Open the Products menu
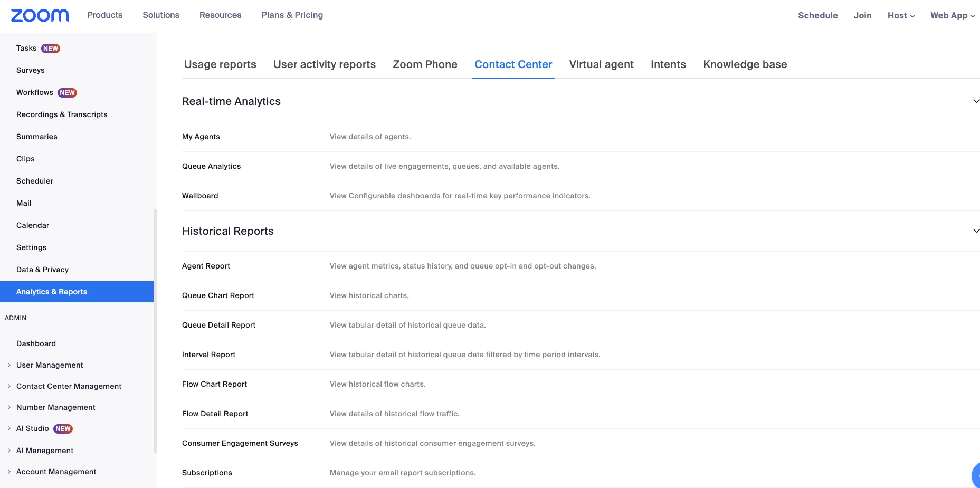 click(105, 15)
